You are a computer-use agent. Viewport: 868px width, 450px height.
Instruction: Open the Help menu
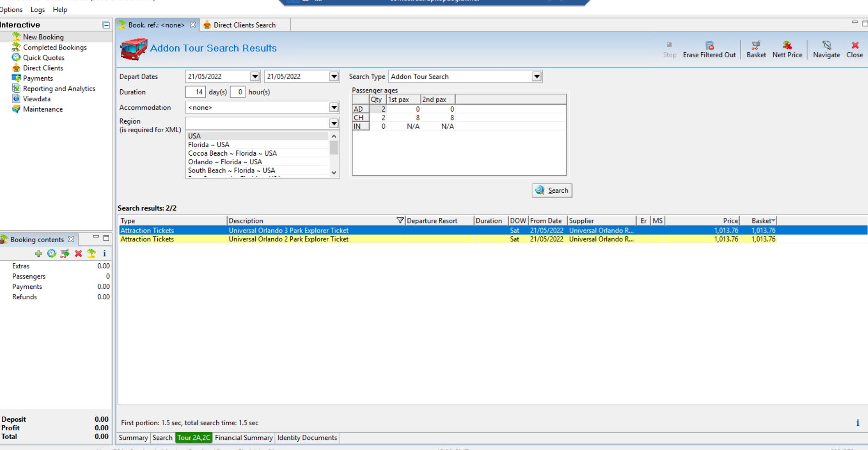[60, 10]
